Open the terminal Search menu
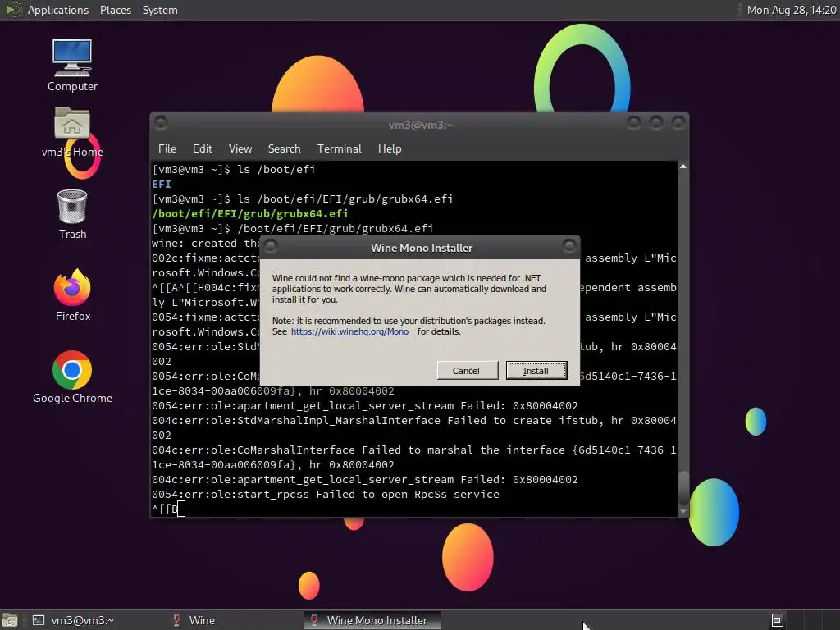 [x=284, y=149]
